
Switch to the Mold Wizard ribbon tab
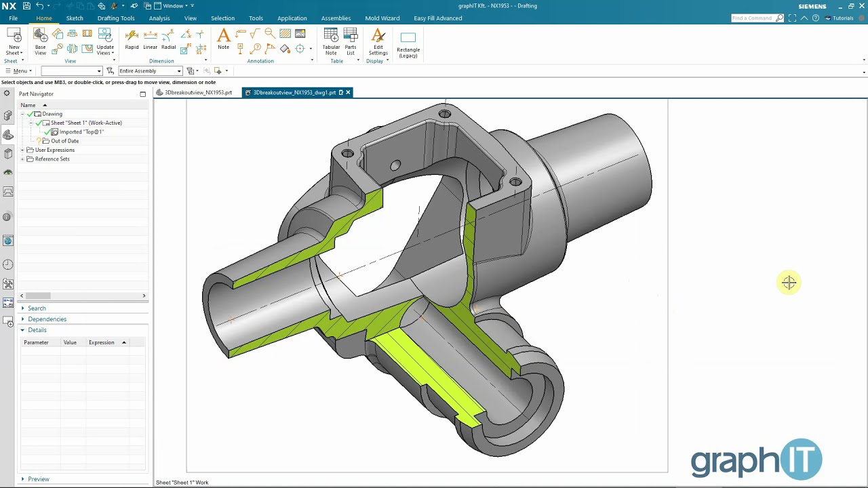[382, 18]
